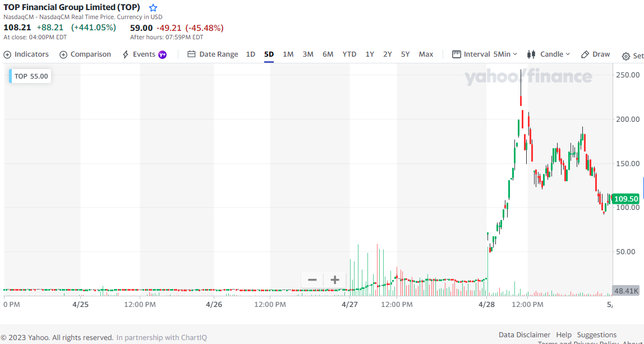Click the closing price 108.21

point(17,27)
